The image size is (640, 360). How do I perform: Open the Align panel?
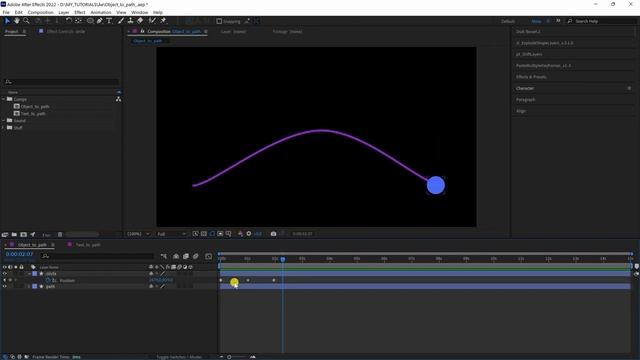point(521,111)
